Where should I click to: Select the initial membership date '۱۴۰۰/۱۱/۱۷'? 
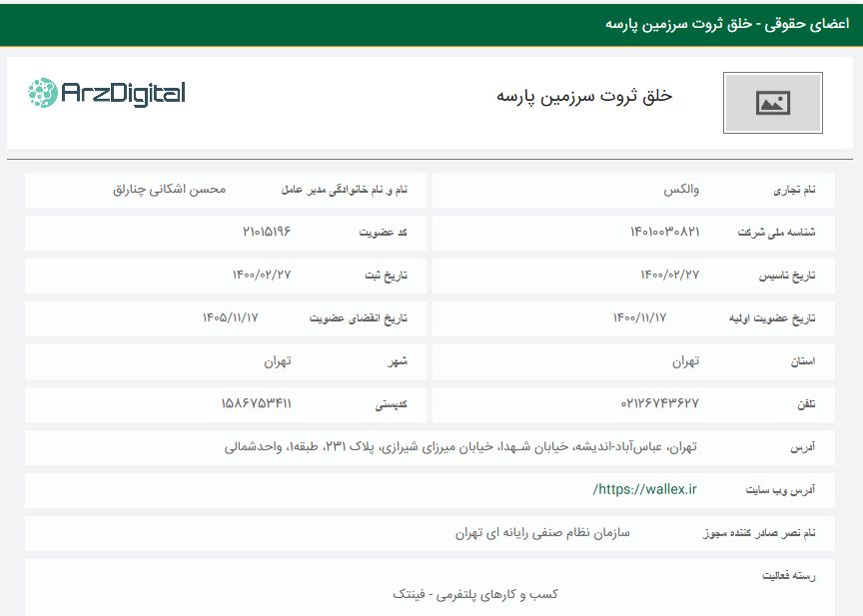[639, 317]
